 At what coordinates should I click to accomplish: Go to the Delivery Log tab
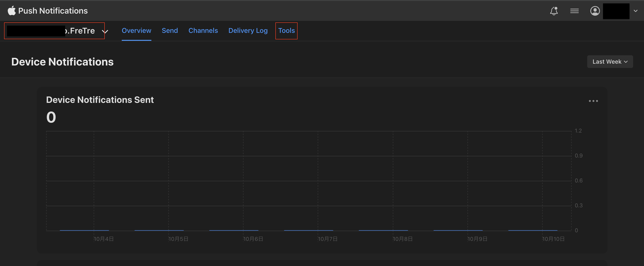click(x=248, y=31)
